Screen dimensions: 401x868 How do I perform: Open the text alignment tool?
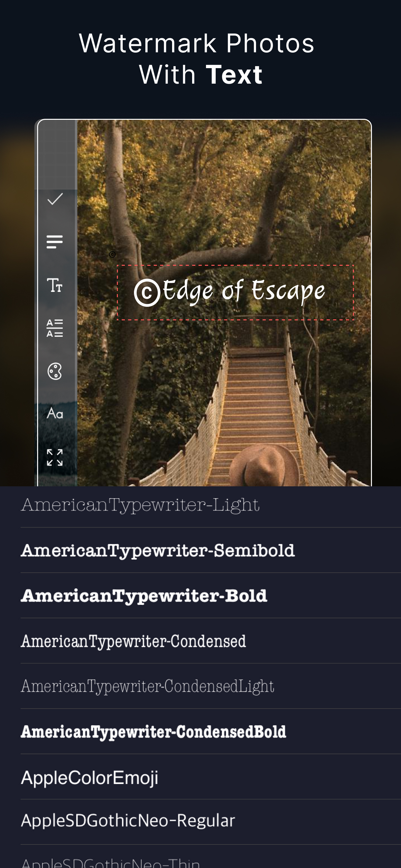(x=55, y=242)
